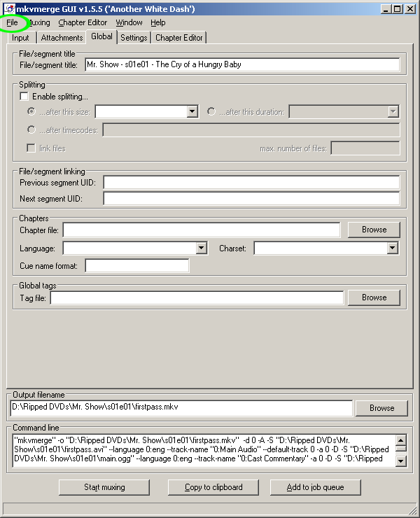Browse for a chapter file
The image size is (420, 518).
click(x=374, y=230)
